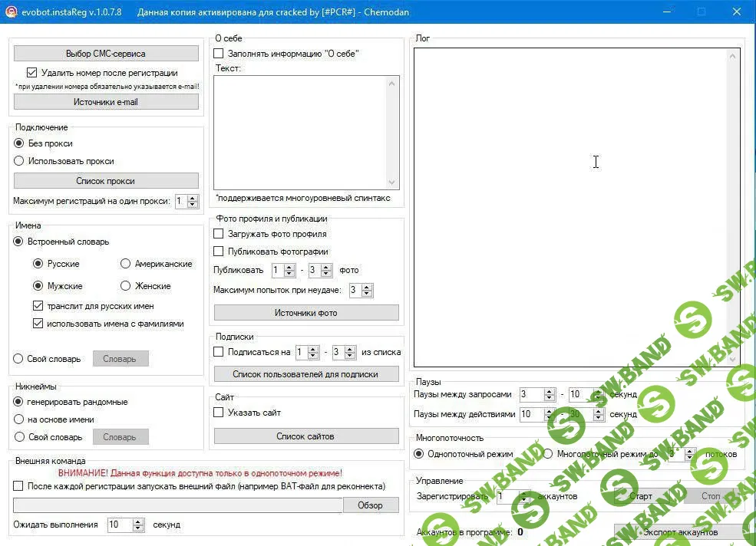Increase max registrations per proxy stepper
This screenshot has height=546, width=756.
pyautogui.click(x=193, y=198)
